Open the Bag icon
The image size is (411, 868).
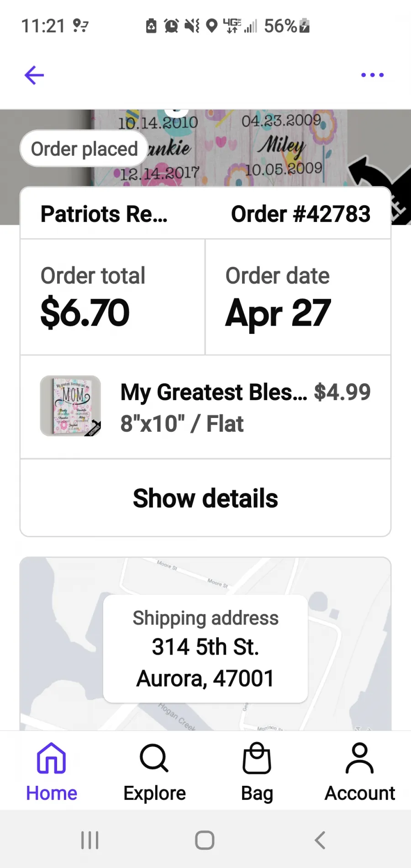point(257,758)
